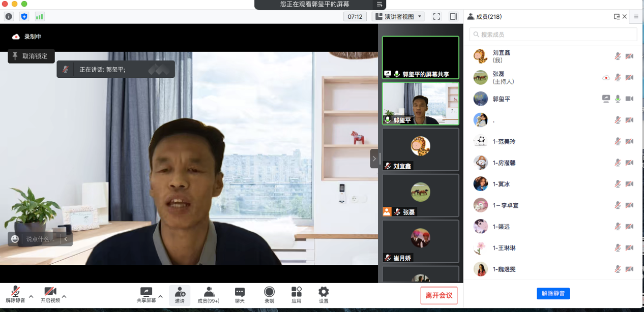Click the blue security shield icon
Image resolution: width=644 pixels, height=312 pixels.
pos(24,17)
